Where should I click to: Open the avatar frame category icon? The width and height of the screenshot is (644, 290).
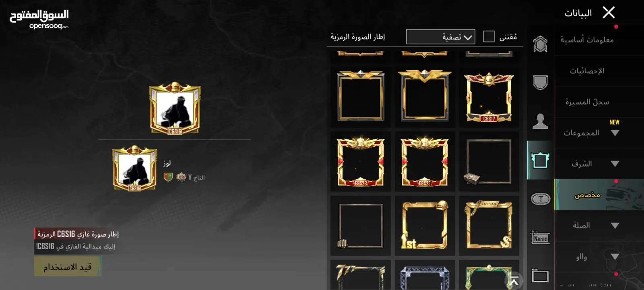[540, 160]
